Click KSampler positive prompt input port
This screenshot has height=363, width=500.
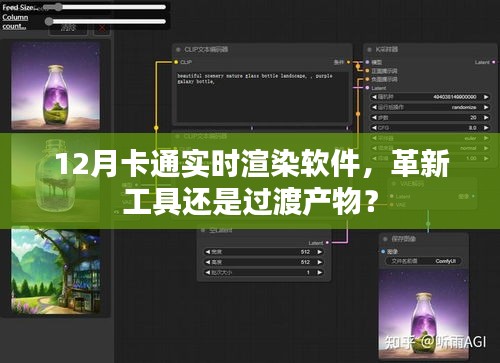[367, 71]
